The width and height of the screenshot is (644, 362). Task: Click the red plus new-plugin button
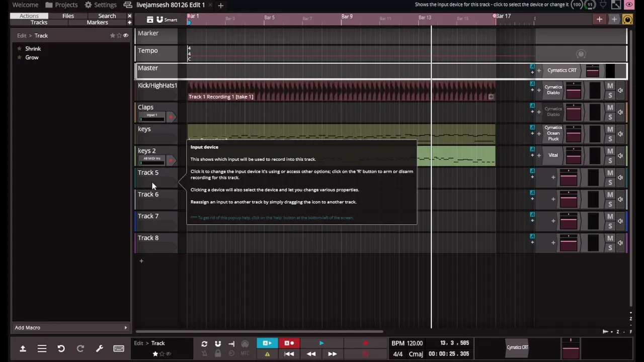pos(599,20)
